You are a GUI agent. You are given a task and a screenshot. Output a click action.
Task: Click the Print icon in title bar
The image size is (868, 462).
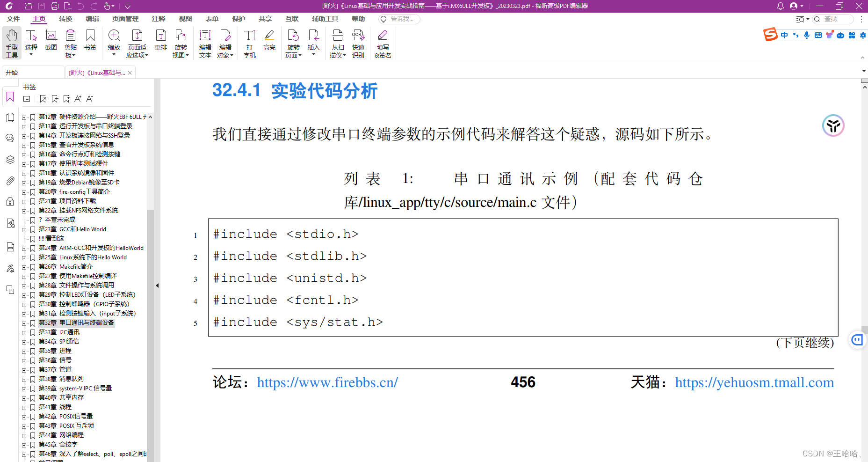[x=54, y=6]
